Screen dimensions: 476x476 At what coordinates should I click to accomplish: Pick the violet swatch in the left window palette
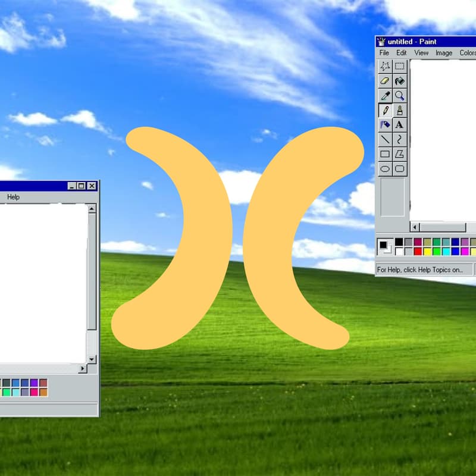(x=34, y=383)
